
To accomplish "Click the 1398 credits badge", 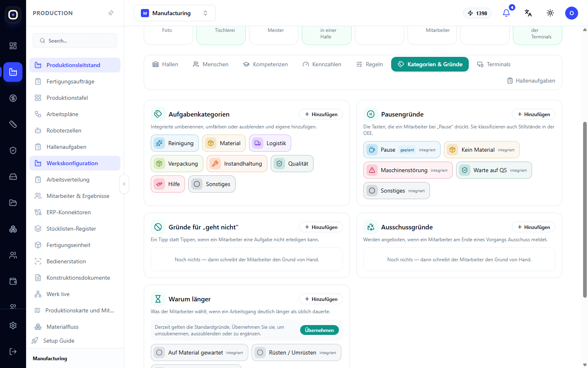I will point(477,13).
